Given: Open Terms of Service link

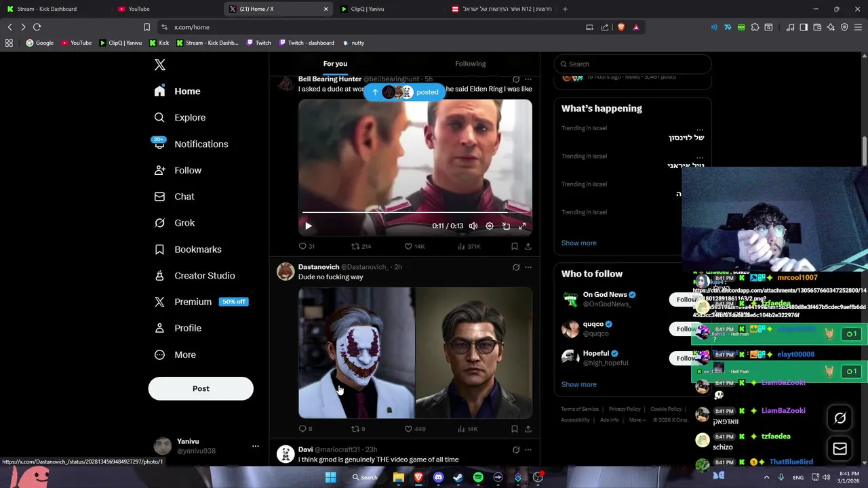Looking at the screenshot, I should [580, 409].
